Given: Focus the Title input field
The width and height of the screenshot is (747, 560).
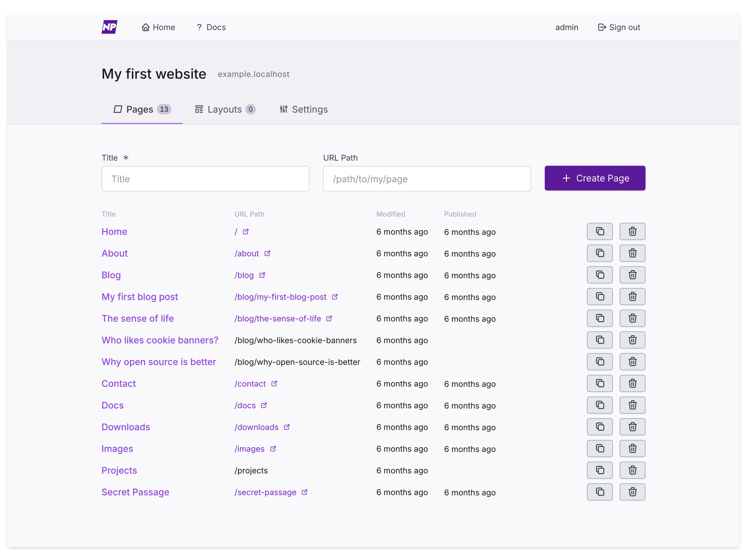Looking at the screenshot, I should tap(205, 179).
